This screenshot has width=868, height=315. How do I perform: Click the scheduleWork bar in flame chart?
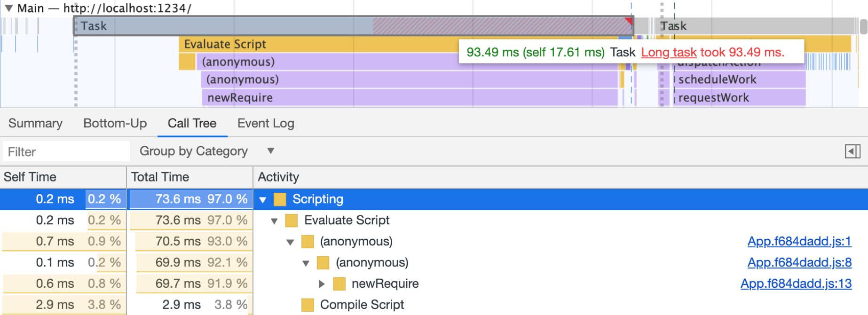[738, 79]
